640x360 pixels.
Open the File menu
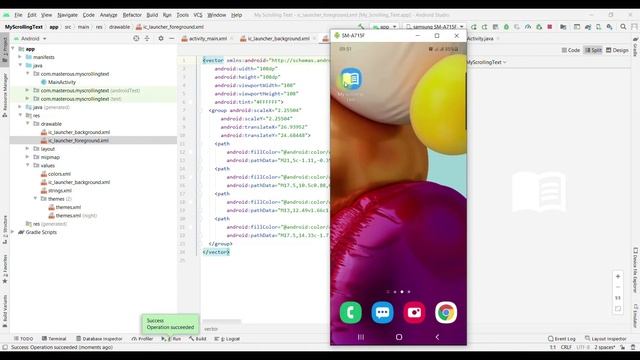point(18,15)
